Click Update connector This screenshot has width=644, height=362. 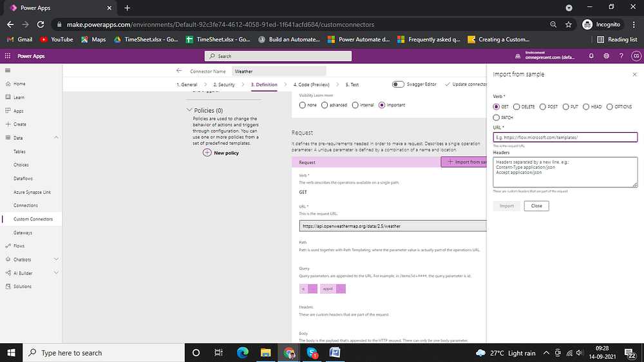coord(466,84)
